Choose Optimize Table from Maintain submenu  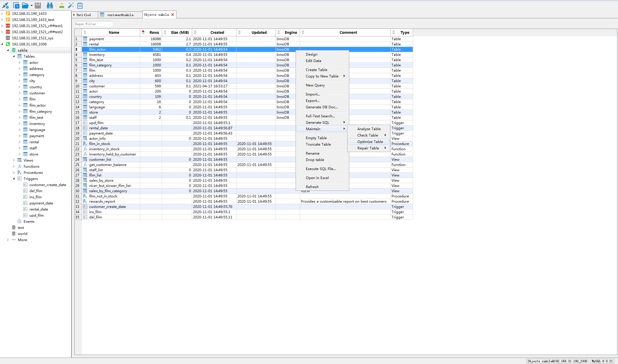[370, 142]
